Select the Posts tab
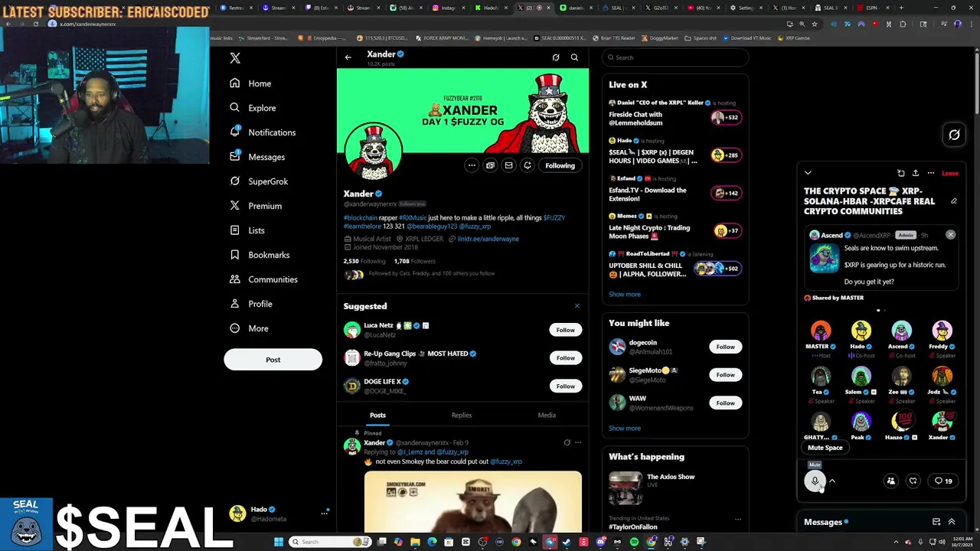This screenshot has width=980, height=551. pos(377,415)
